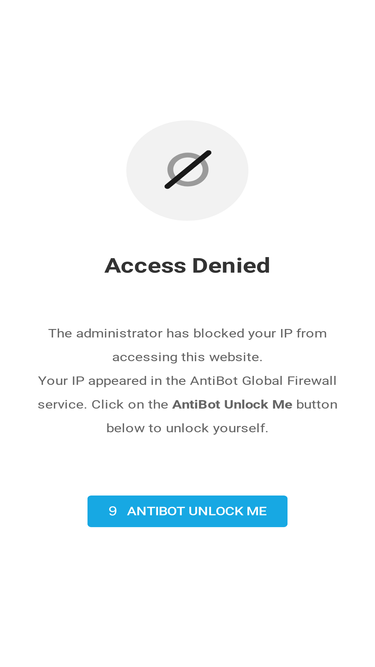The width and height of the screenshot is (375, 667).
Task: Click the words 'AntiBot Global Firewall'
Action: click(x=263, y=380)
